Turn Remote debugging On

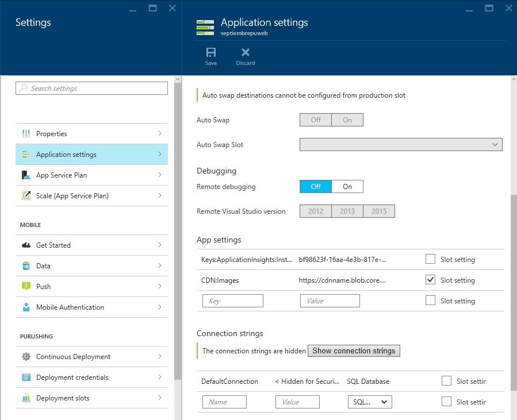(347, 187)
